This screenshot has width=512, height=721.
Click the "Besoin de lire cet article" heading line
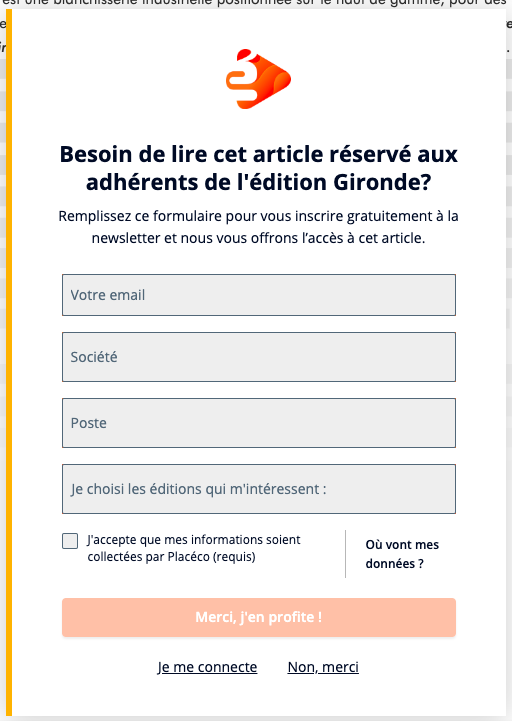pyautogui.click(x=259, y=154)
